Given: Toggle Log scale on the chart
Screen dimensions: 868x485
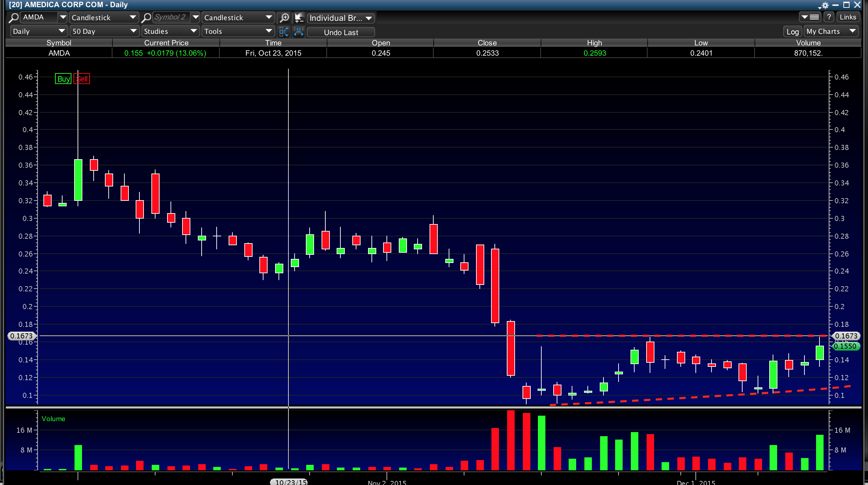Looking at the screenshot, I should [x=792, y=32].
